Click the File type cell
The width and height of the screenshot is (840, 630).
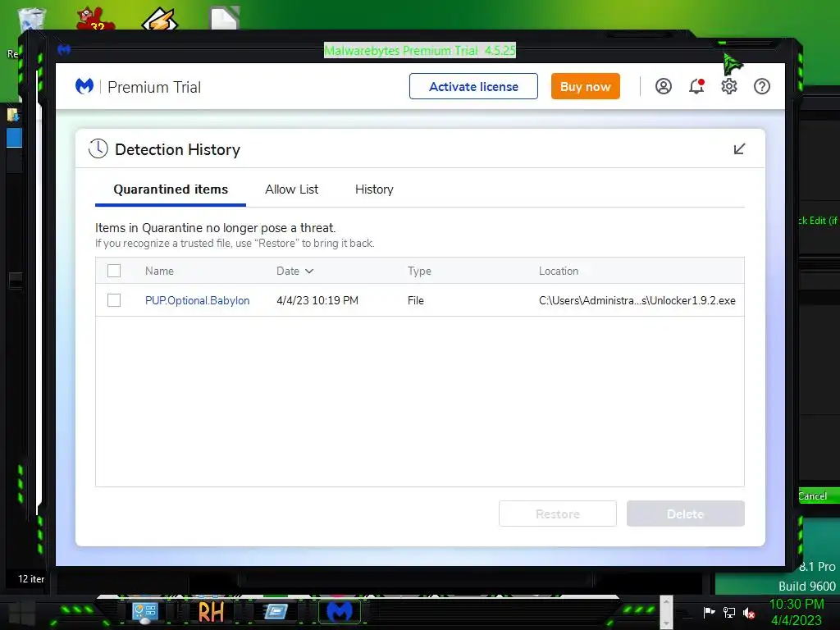[x=415, y=300]
